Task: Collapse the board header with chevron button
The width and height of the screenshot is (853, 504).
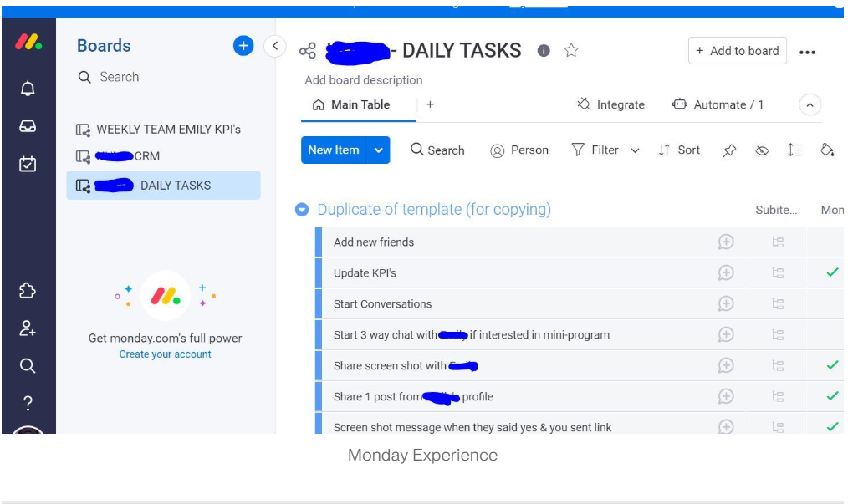Action: tap(810, 105)
